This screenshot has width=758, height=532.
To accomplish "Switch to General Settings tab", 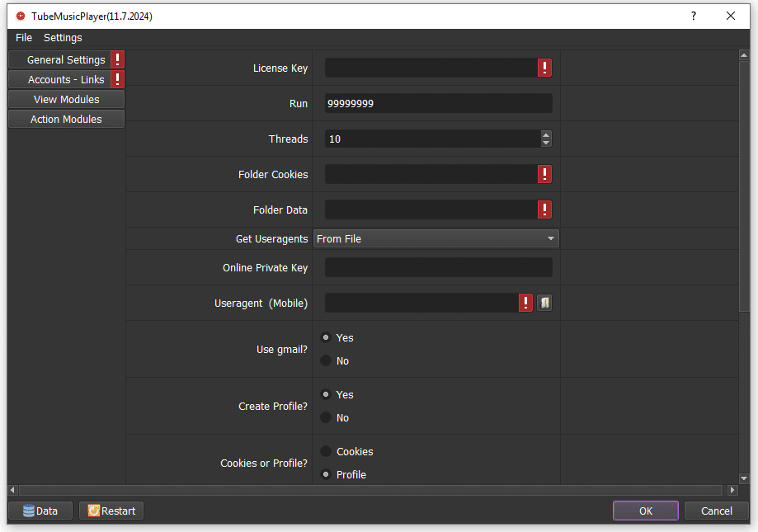I will [x=66, y=59].
